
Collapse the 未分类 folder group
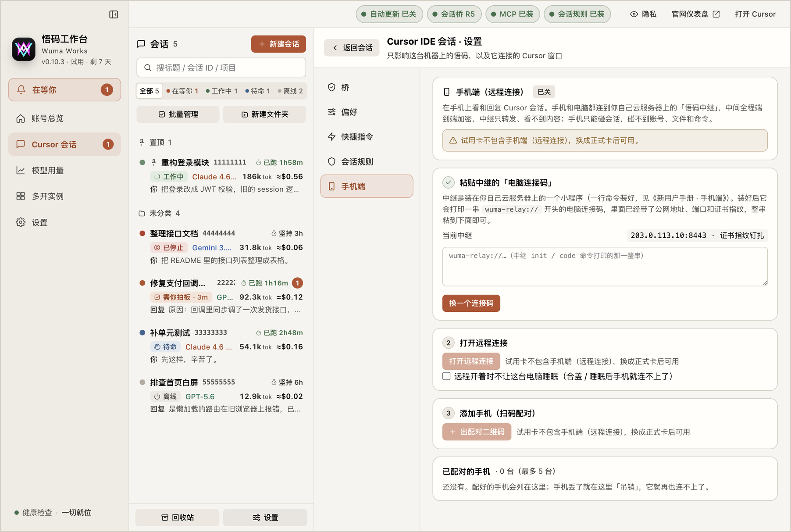[x=159, y=213]
